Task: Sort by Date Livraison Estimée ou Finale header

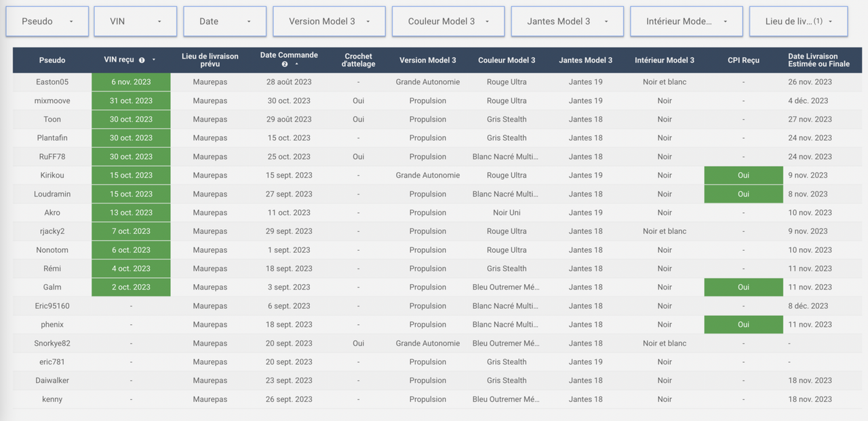Action: 818,60
